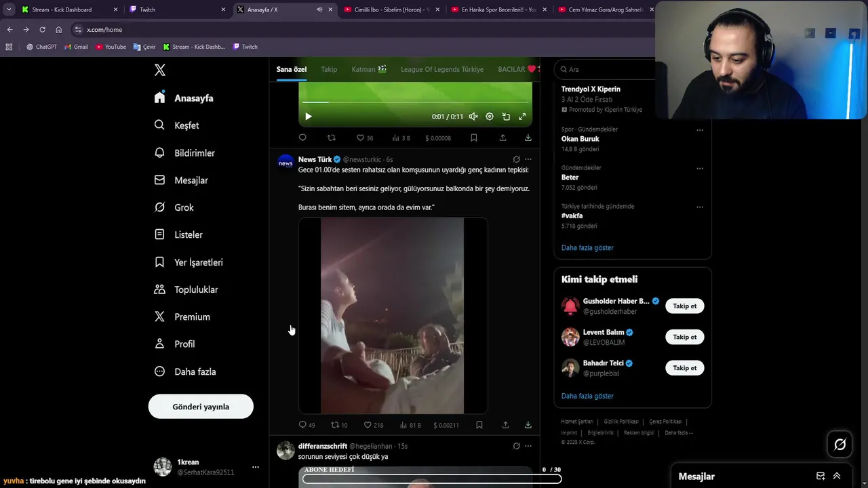
Task: Open News Türk profile avatar
Action: click(x=285, y=162)
